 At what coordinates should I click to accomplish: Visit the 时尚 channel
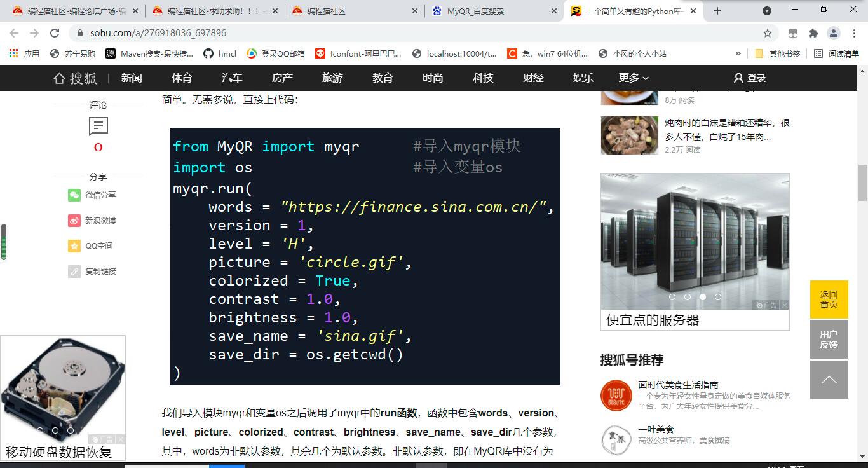(433, 78)
